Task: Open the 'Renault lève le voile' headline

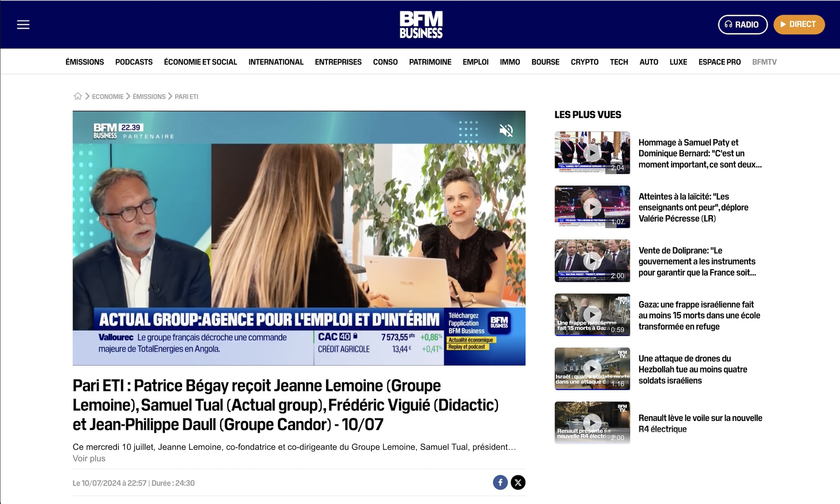Action: click(700, 423)
